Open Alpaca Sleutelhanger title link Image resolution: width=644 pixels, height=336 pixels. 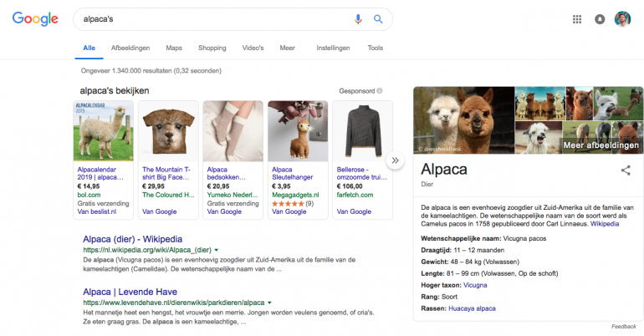pyautogui.click(x=293, y=173)
